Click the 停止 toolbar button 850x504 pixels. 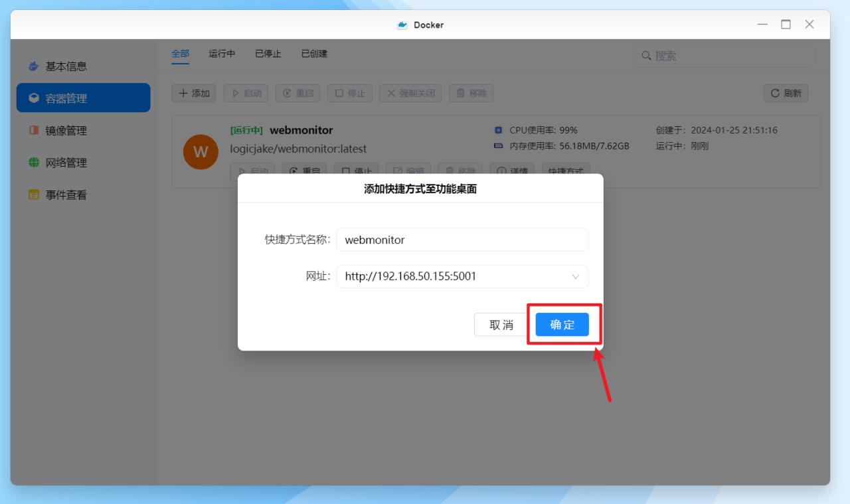pos(349,93)
